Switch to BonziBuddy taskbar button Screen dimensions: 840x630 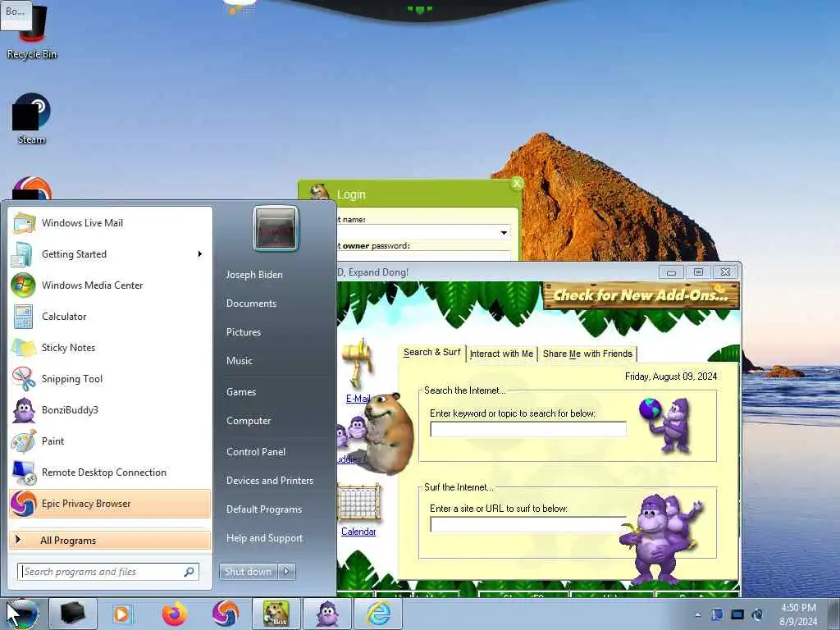pyautogui.click(x=327, y=614)
